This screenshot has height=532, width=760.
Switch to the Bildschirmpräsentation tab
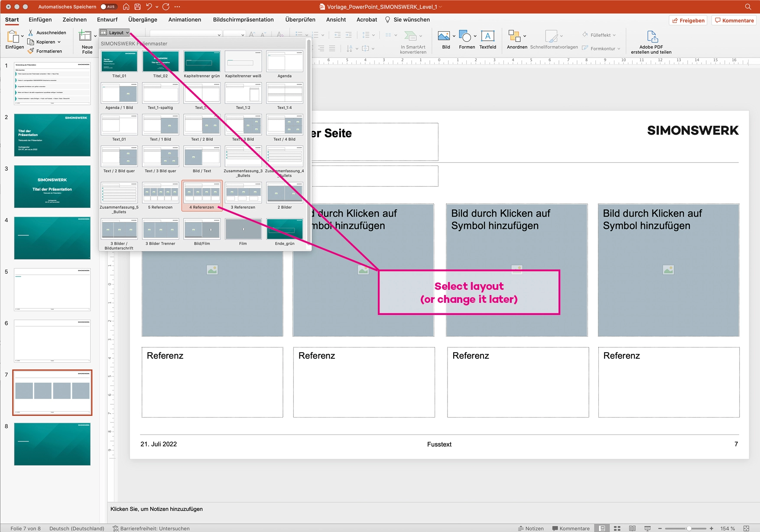[243, 19]
